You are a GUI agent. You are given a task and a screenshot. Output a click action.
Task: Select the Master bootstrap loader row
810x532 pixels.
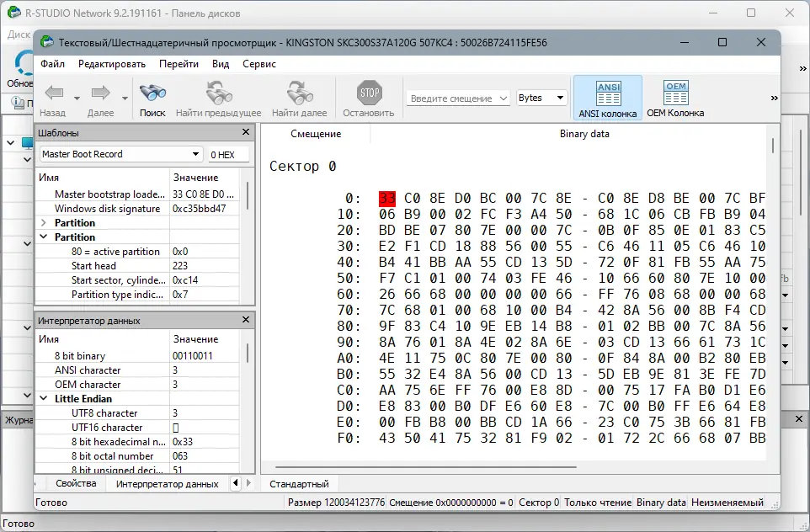[x=137, y=194]
